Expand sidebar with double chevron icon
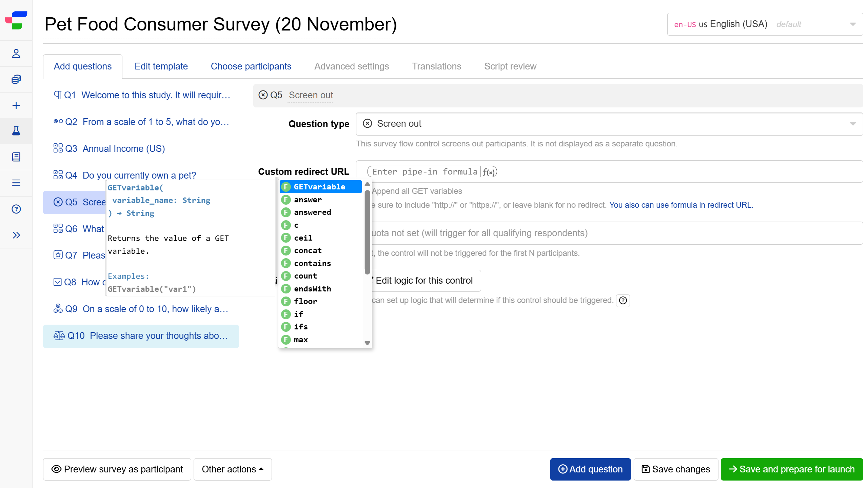The height and width of the screenshot is (488, 868). [16, 235]
